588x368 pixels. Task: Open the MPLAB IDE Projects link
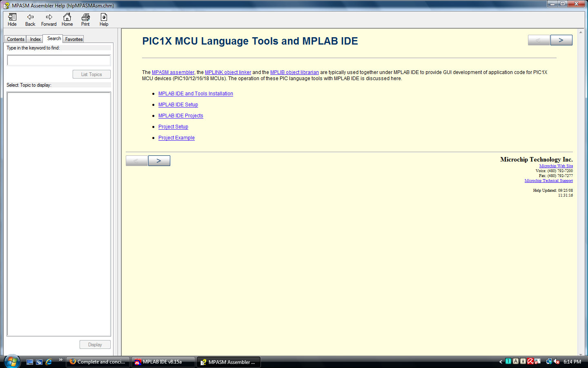pos(180,116)
